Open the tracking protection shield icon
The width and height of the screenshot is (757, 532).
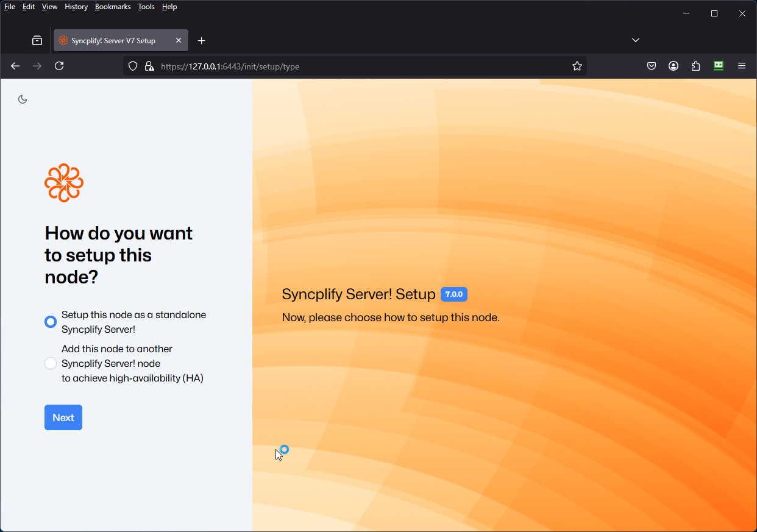point(133,66)
